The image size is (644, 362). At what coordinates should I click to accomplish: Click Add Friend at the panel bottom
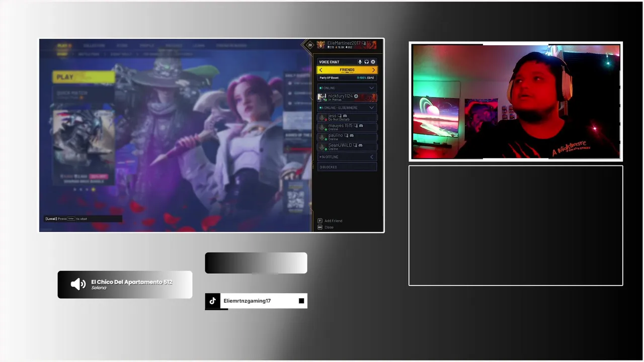pos(330,221)
